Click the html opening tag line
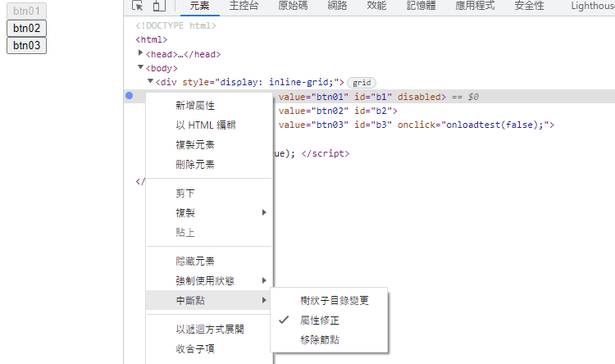The width and height of the screenshot is (615, 364). coord(152,39)
